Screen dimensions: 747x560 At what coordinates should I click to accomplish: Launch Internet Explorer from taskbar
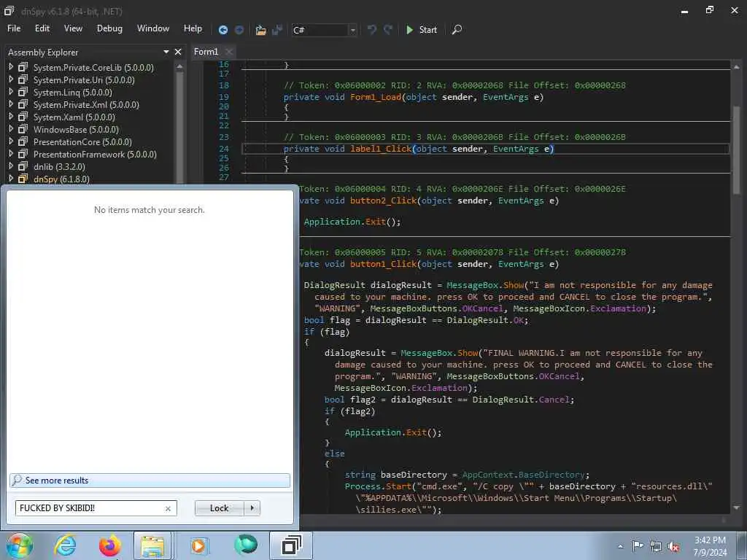pos(65,545)
